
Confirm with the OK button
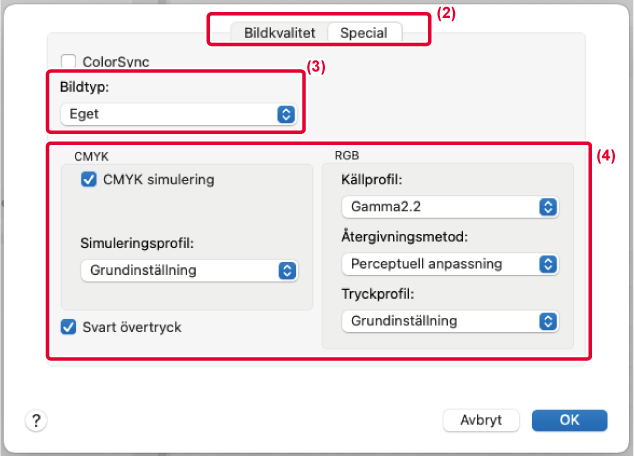pyautogui.click(x=570, y=419)
